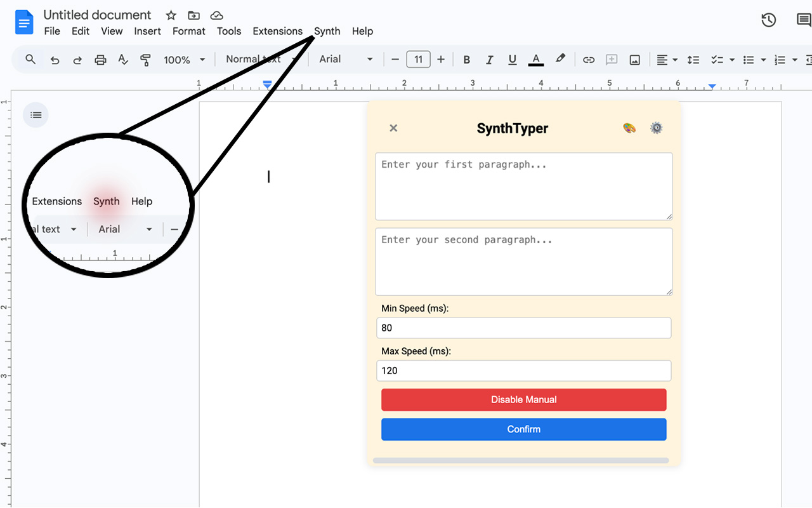Open the Arial font dropdown
The image size is (812, 508).
pyautogui.click(x=344, y=59)
